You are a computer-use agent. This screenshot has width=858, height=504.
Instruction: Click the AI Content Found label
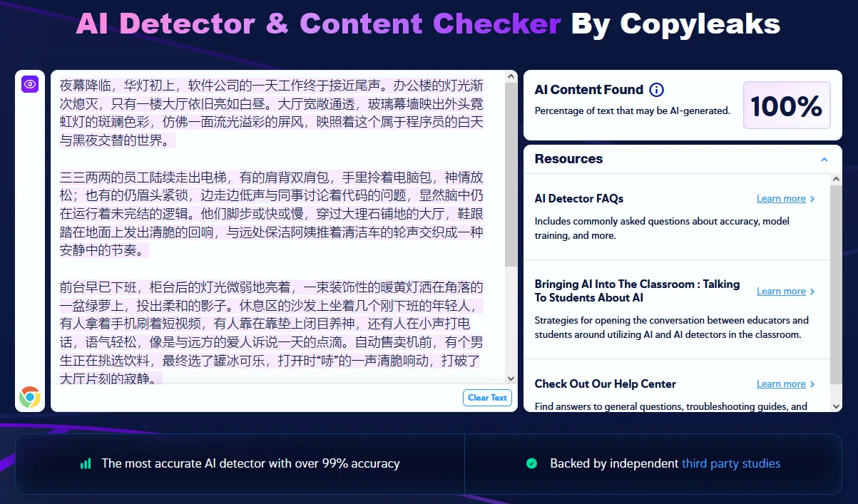click(x=589, y=90)
